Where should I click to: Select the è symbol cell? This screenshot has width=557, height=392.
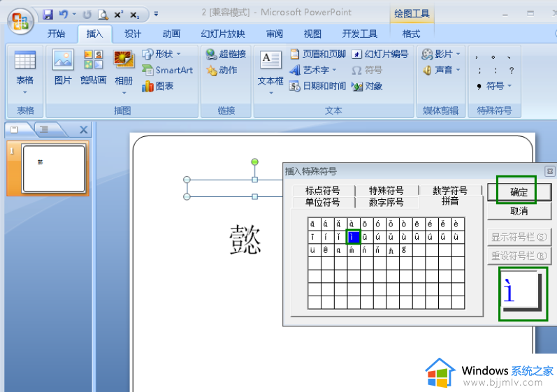[458, 224]
